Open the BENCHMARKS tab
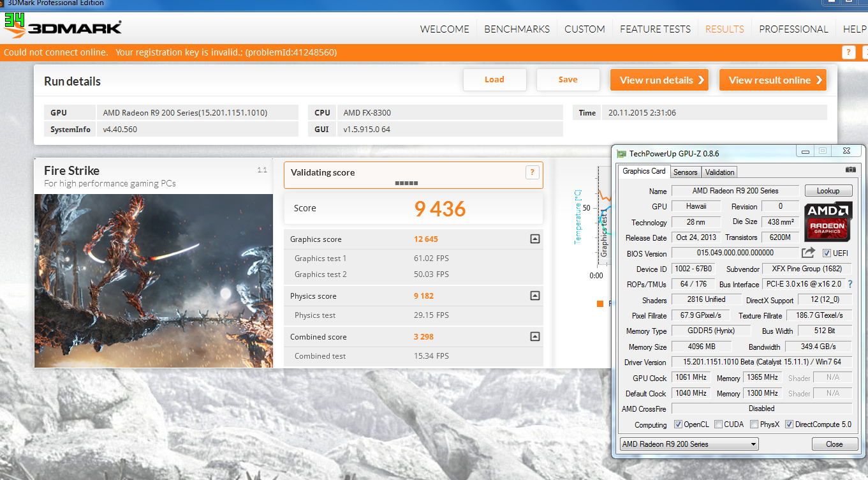 click(517, 29)
